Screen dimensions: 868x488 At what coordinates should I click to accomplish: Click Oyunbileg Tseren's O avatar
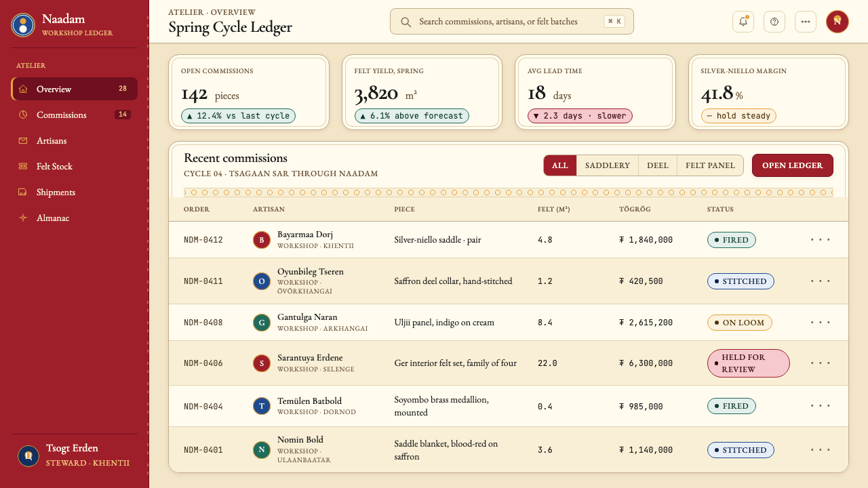click(x=262, y=281)
